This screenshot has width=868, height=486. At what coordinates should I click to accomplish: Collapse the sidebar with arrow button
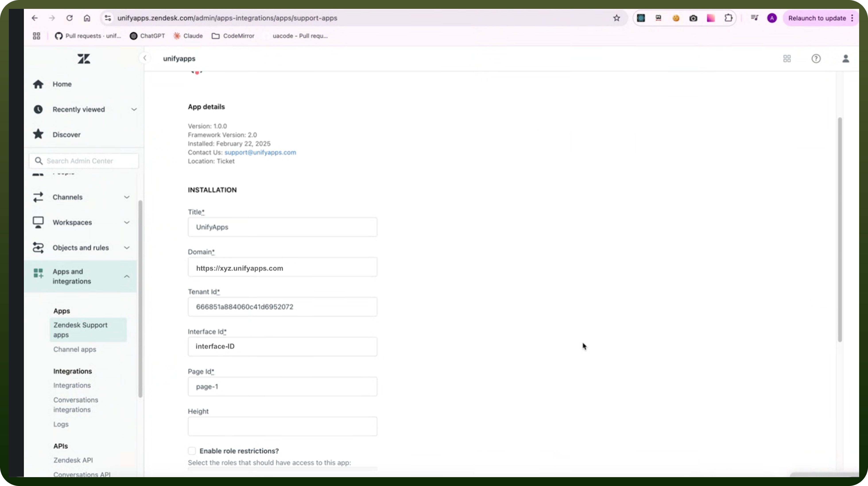pyautogui.click(x=145, y=58)
